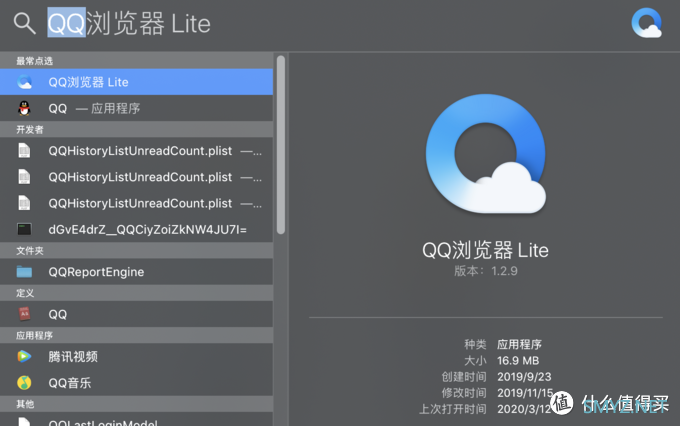Open the QQReportEngine folder result
The width and height of the screenshot is (680, 426).
136,272
